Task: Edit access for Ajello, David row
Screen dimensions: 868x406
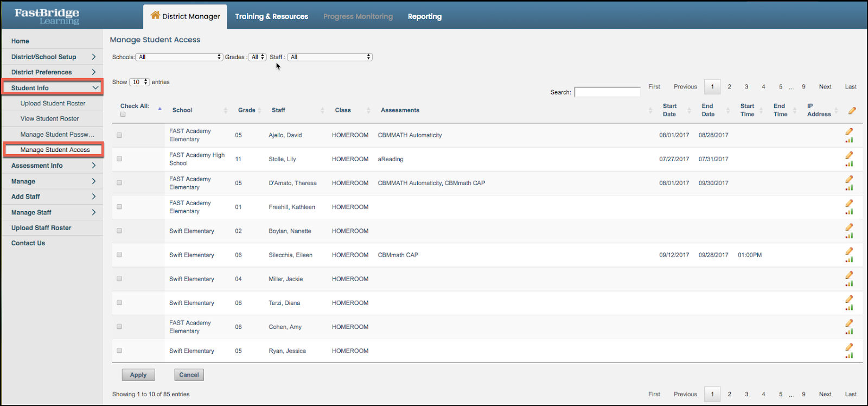Action: click(x=849, y=131)
